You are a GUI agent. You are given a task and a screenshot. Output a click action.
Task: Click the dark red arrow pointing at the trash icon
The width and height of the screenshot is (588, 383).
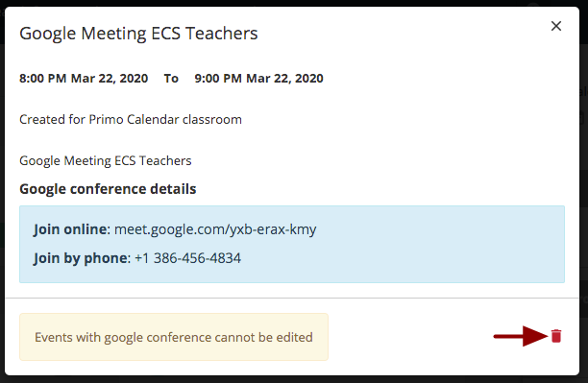(x=521, y=336)
